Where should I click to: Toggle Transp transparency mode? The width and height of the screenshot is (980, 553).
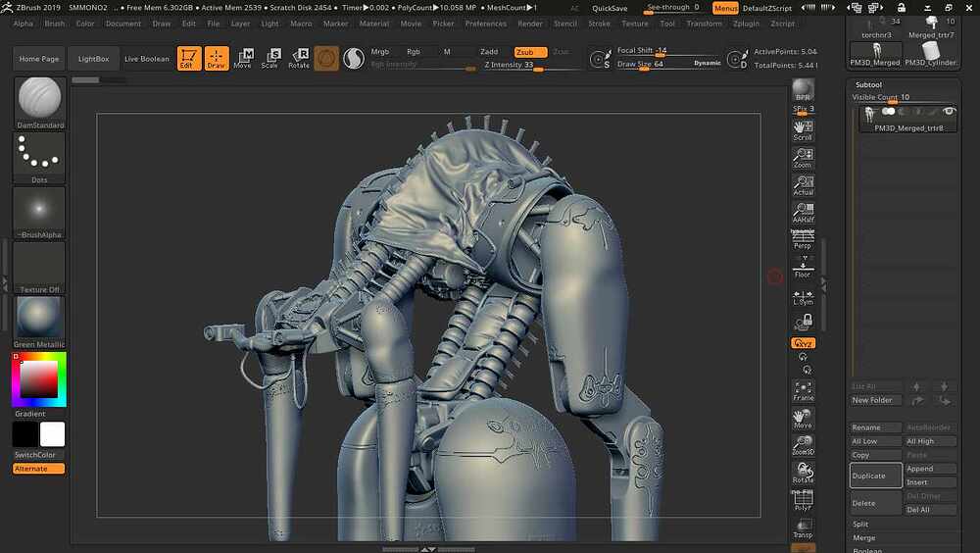804,528
